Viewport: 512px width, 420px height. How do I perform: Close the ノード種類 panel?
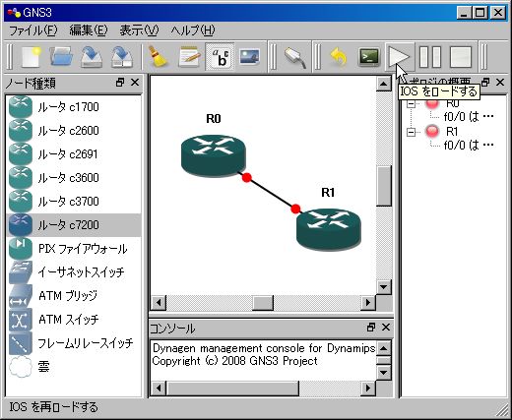(135, 83)
